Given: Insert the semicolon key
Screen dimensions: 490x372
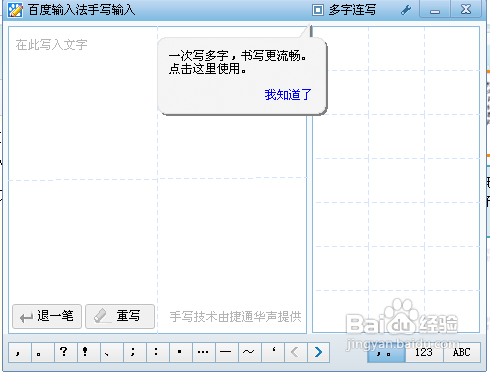Looking at the screenshot, I should (135, 352).
